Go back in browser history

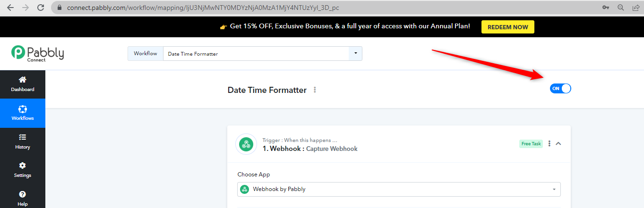tap(10, 8)
